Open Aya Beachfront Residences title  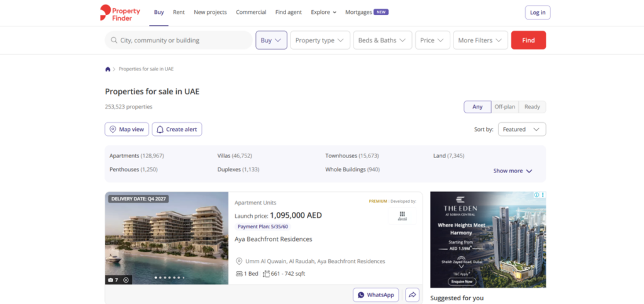(274, 239)
